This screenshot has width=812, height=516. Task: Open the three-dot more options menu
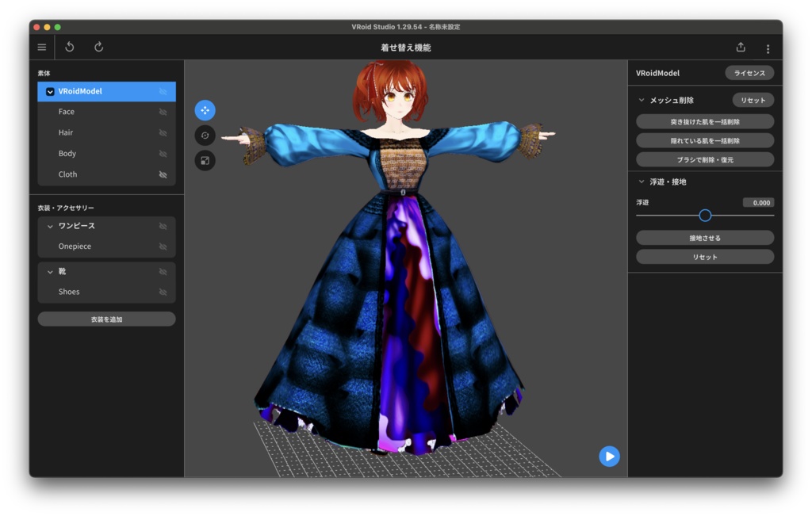click(768, 48)
